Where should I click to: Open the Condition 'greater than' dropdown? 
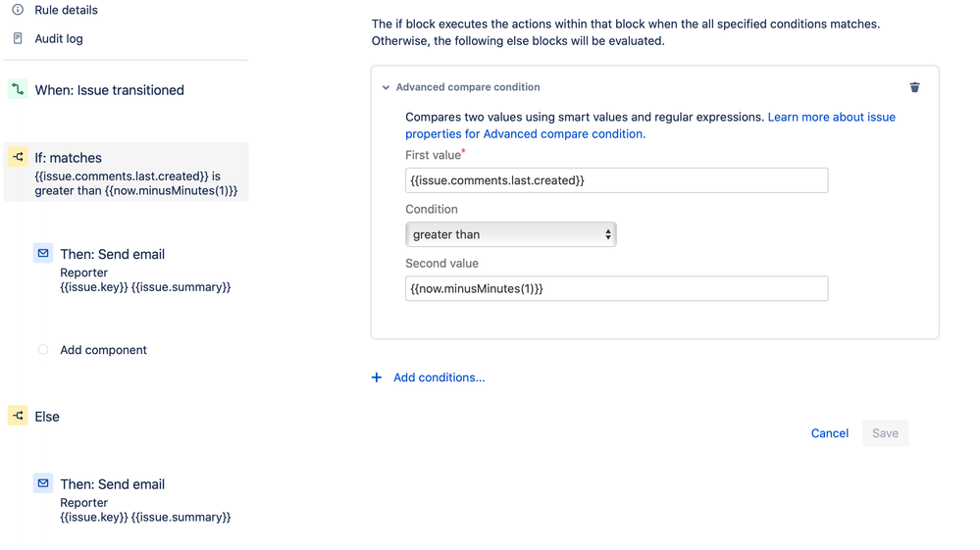coord(510,234)
